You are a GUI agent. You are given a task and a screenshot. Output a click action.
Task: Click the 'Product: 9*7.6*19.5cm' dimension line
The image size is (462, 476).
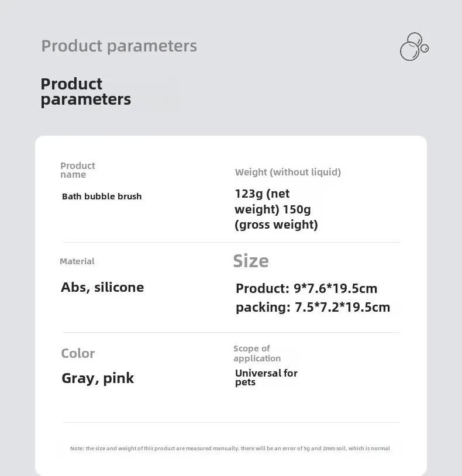(306, 288)
